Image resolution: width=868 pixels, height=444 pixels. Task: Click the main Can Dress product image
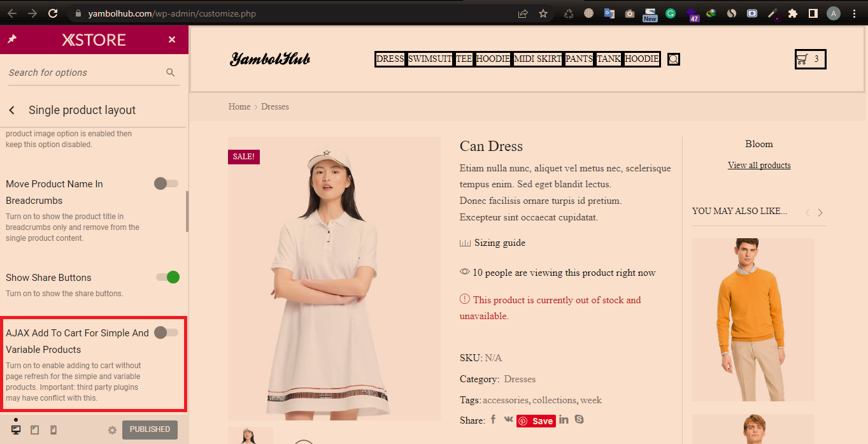tap(334, 278)
